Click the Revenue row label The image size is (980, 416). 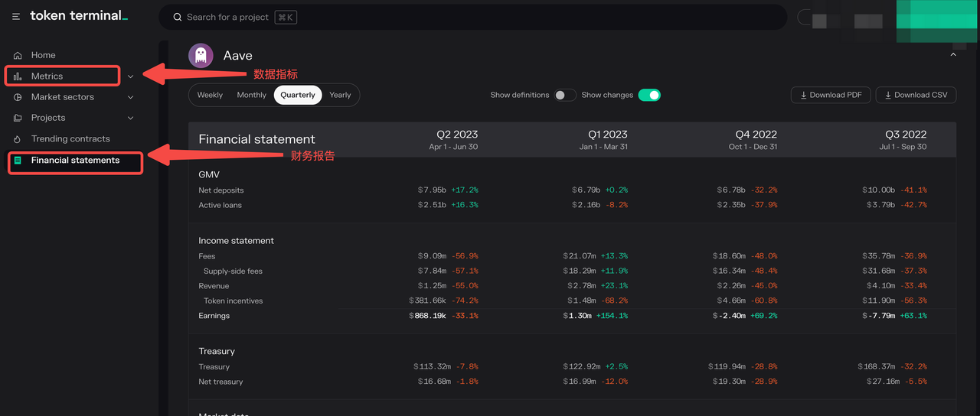[214, 286]
